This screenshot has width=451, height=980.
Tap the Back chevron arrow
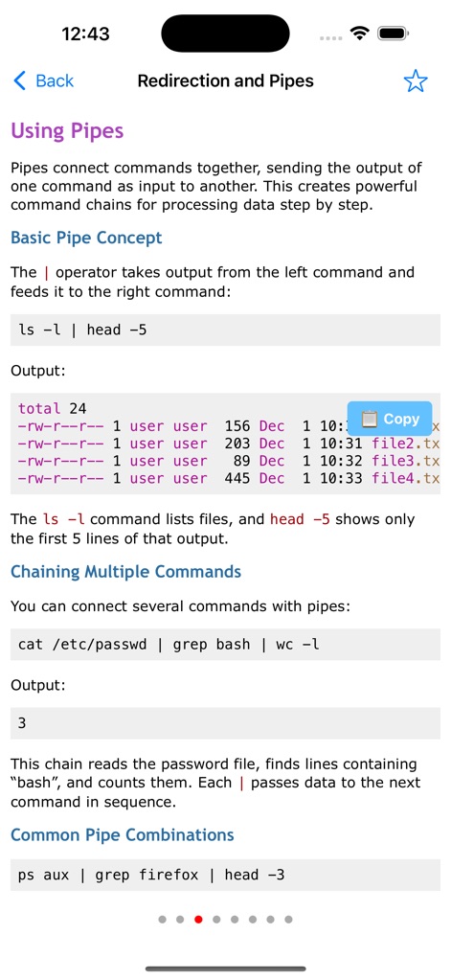[19, 80]
